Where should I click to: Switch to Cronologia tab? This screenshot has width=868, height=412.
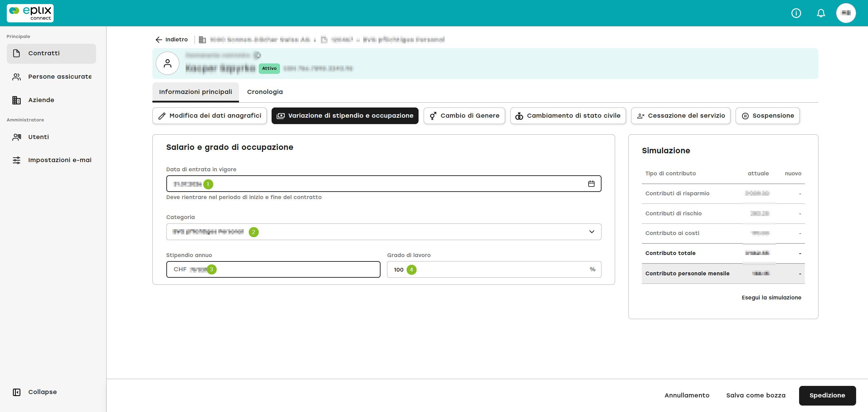click(x=265, y=92)
